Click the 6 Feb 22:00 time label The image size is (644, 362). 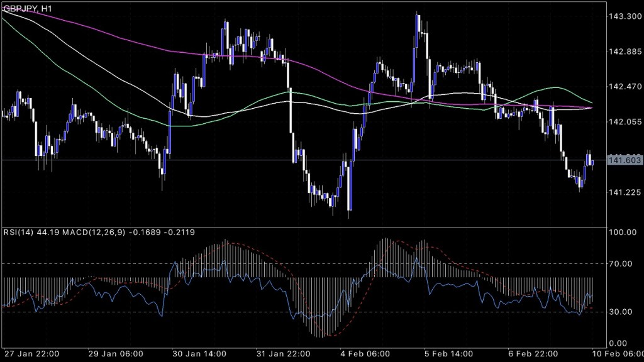(x=533, y=354)
